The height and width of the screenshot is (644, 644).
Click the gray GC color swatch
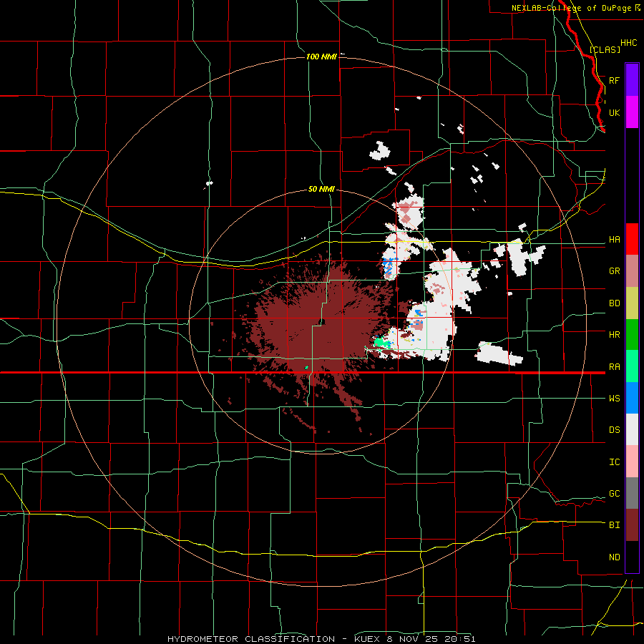click(x=632, y=493)
